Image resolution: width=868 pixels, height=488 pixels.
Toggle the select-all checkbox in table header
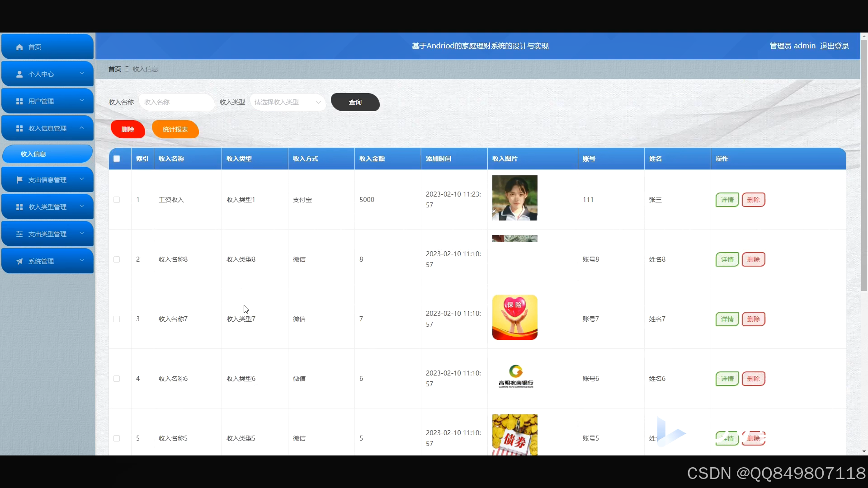click(x=117, y=159)
